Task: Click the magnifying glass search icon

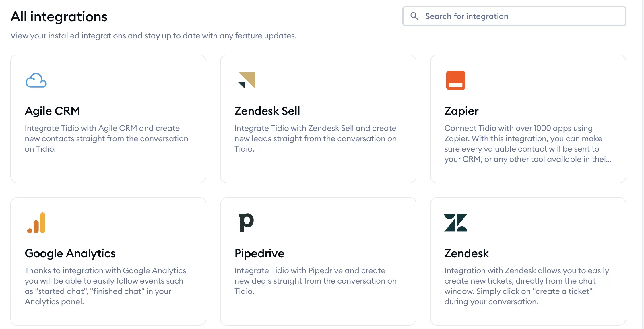Action: click(414, 16)
